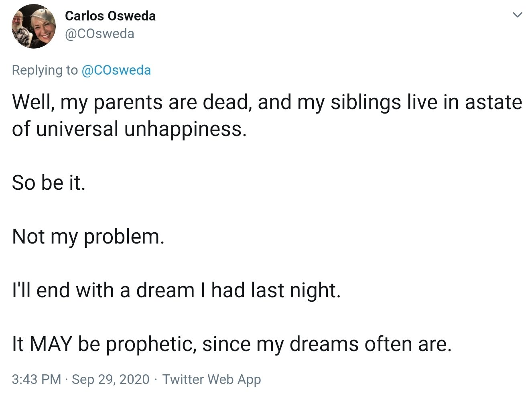
Task: Open the tweet options chevron menu
Action: (518, 15)
